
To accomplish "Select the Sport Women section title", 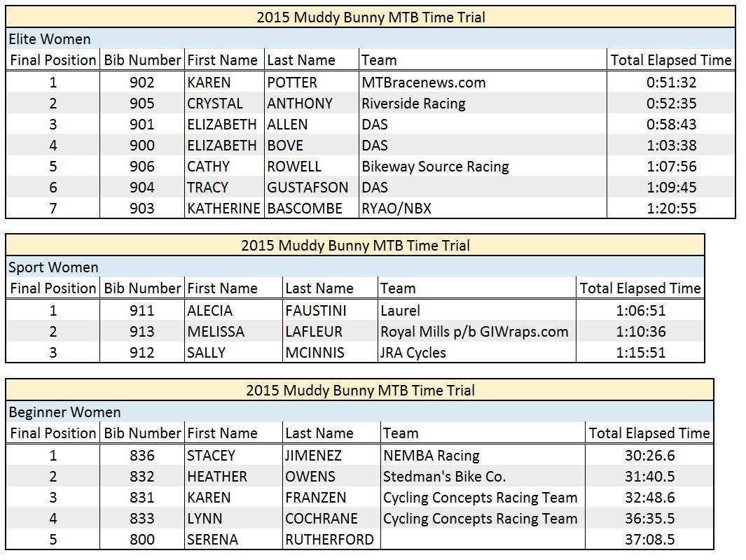I will [53, 267].
